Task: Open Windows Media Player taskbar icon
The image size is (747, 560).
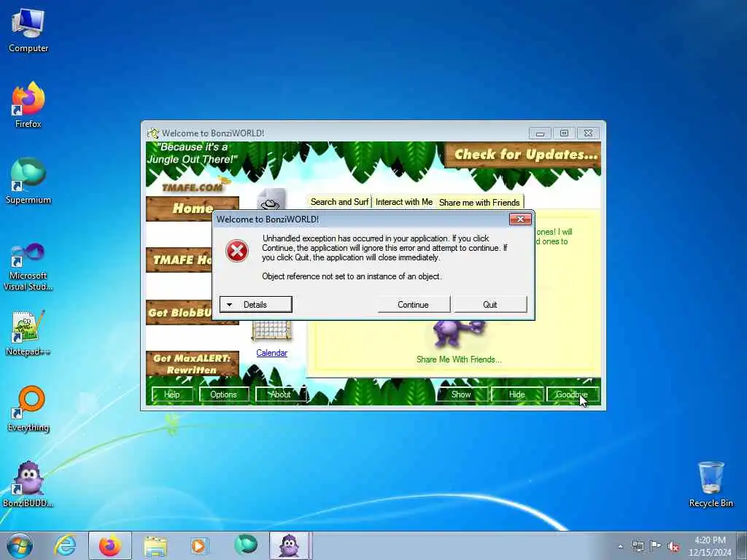Action: pos(198,545)
